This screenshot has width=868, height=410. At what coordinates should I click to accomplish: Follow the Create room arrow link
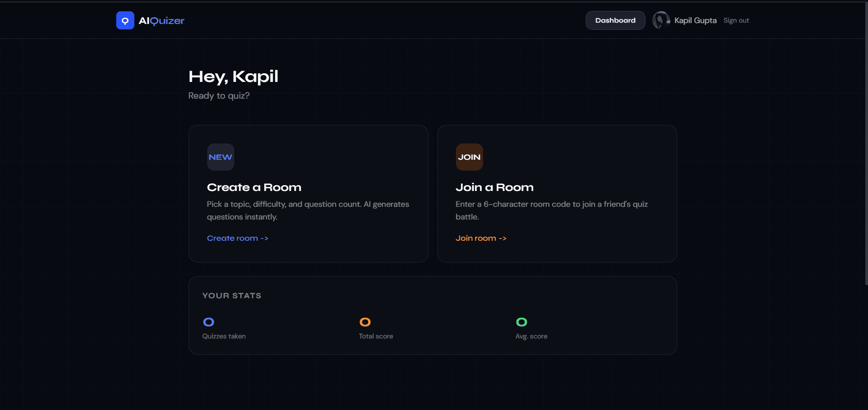point(237,238)
